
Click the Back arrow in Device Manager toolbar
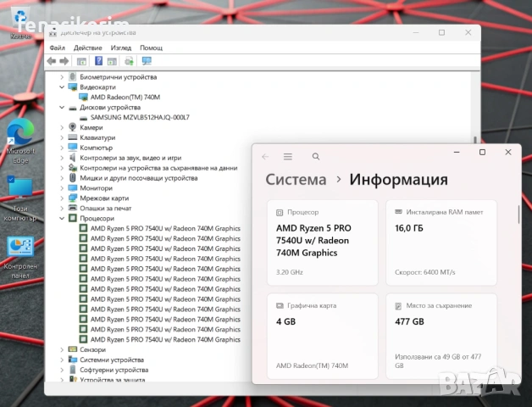(52, 61)
